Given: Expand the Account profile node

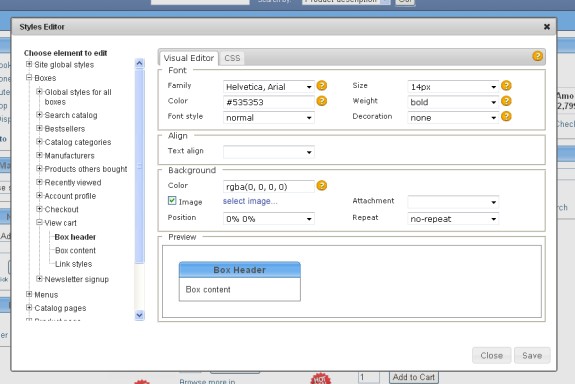Looking at the screenshot, I should (x=39, y=195).
